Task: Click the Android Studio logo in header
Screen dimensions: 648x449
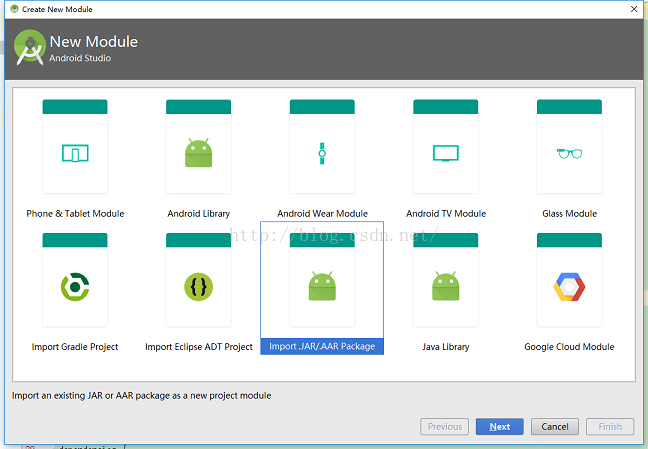Action: point(29,48)
